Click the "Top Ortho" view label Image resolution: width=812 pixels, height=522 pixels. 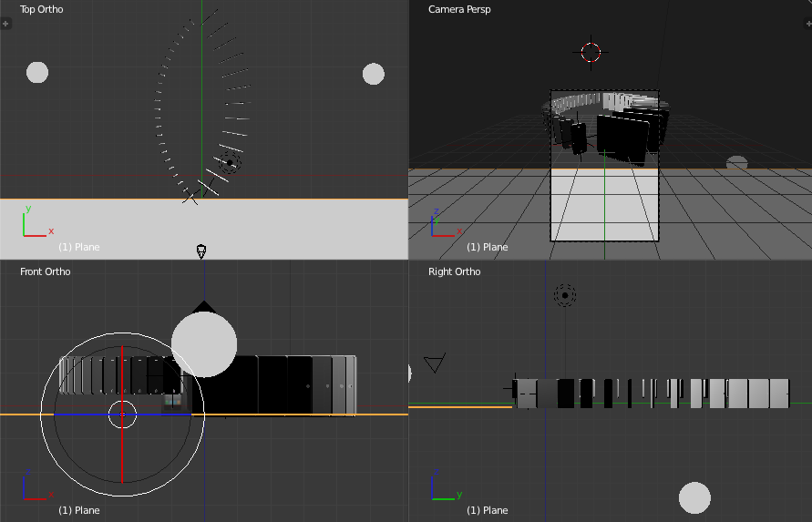pos(41,9)
